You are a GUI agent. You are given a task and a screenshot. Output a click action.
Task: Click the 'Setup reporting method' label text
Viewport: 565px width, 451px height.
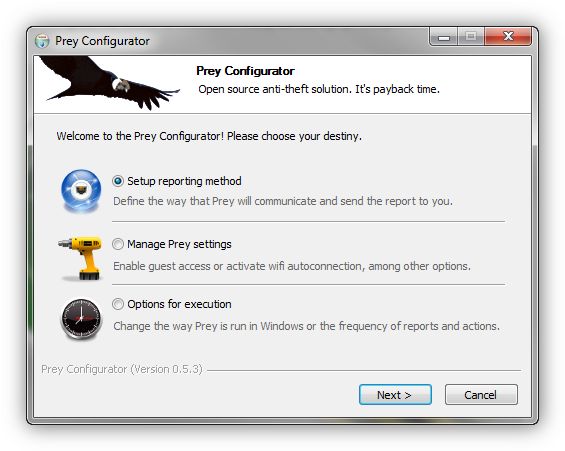(184, 181)
